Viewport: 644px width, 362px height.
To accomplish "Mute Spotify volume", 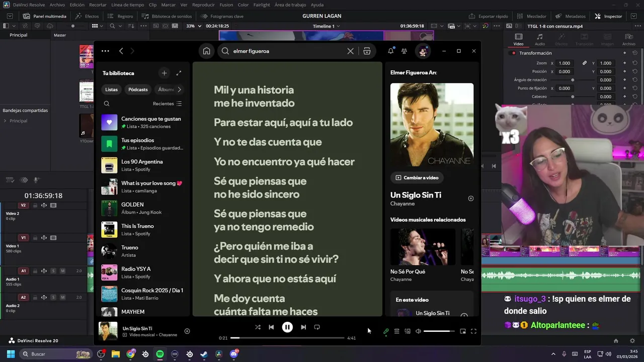I will pos(418,331).
